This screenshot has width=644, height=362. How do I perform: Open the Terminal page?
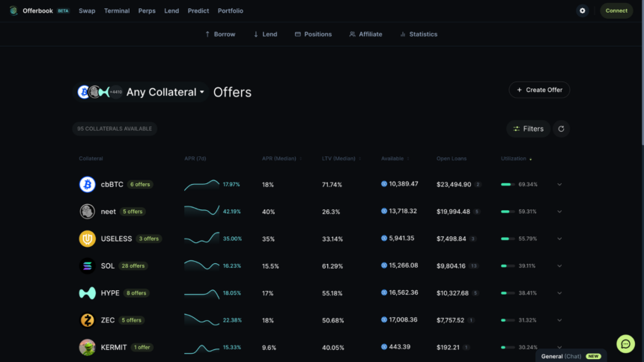click(117, 10)
